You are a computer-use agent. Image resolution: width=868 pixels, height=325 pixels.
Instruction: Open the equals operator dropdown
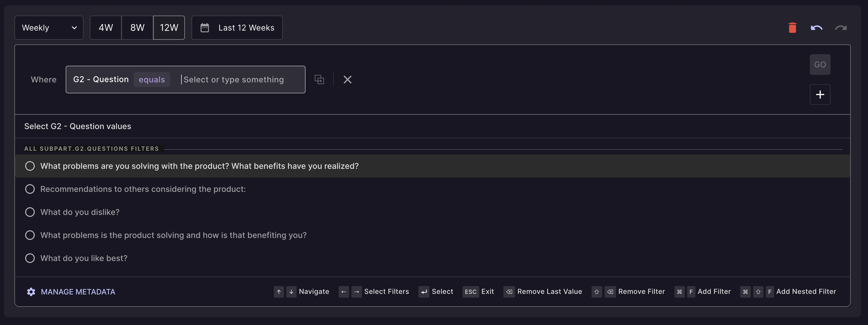tap(152, 80)
